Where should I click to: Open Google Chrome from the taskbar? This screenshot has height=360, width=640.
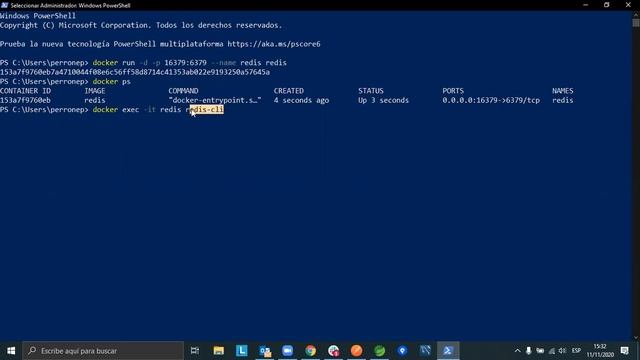(x=311, y=351)
